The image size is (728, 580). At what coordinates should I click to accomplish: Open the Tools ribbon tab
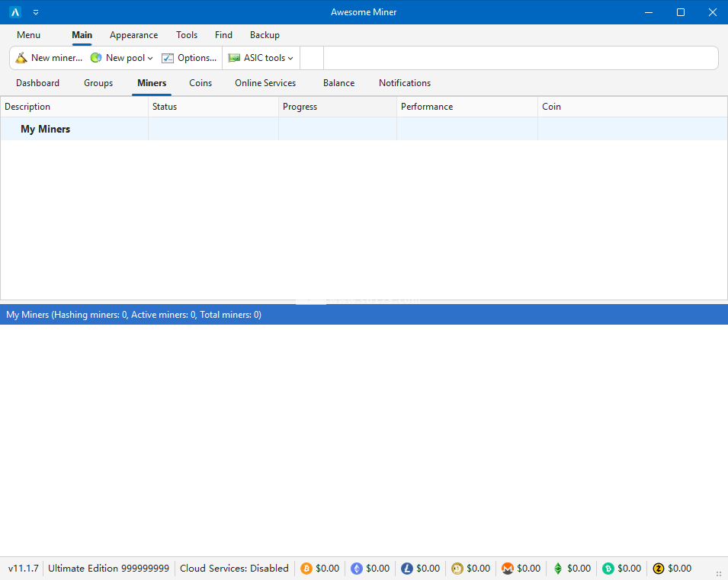[x=187, y=35]
